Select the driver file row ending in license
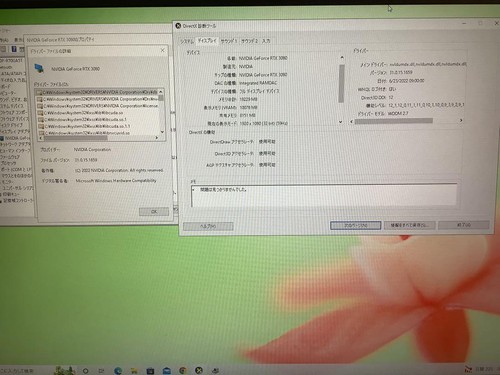500x375 pixels. [97, 106]
